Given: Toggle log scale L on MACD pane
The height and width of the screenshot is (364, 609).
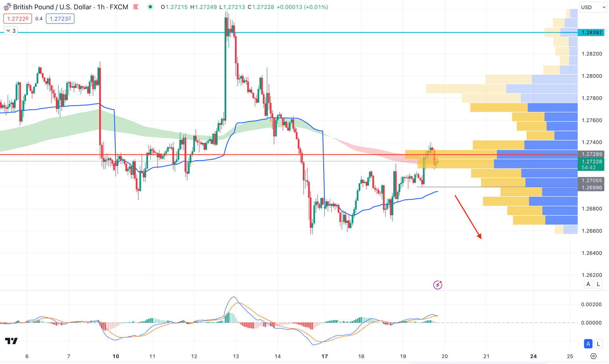Looking at the screenshot, I should tap(598, 343).
